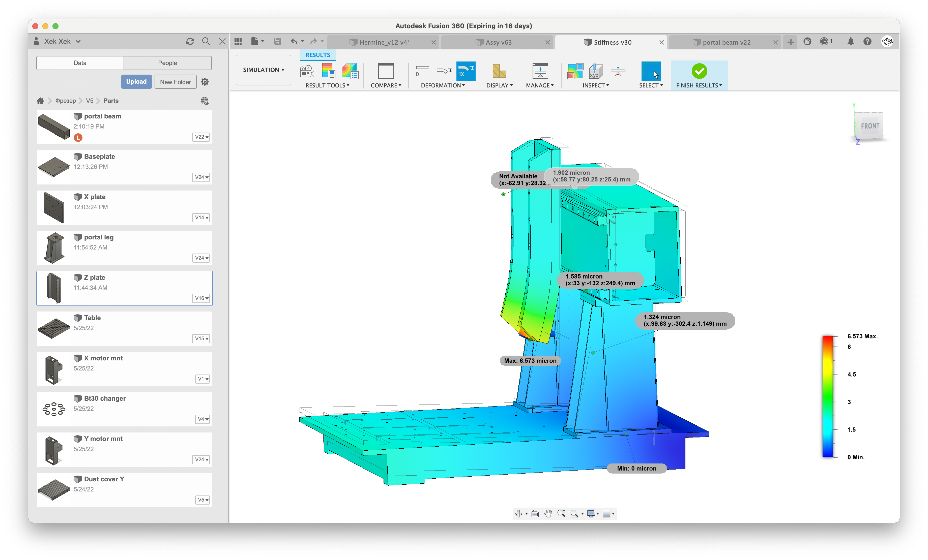Open the SIMULATION workspace dropdown
The height and width of the screenshot is (560, 928).
263,70
